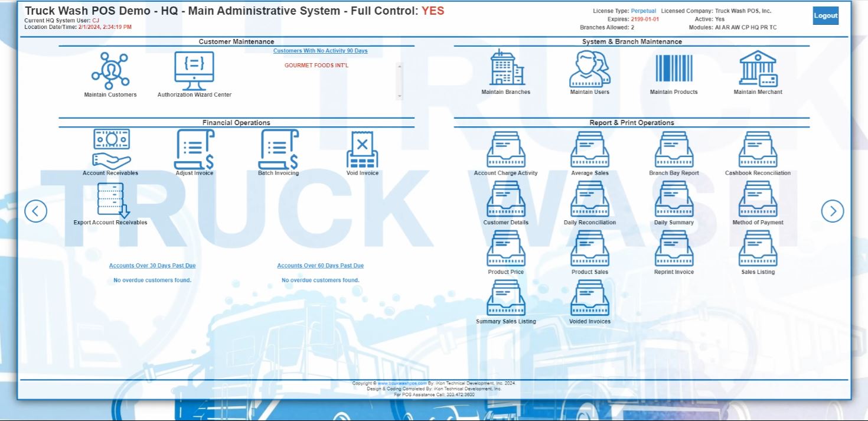Screen dimensions: 868x421
Task: Click Accounts Over 30 Days Past Due link
Action: [152, 266]
